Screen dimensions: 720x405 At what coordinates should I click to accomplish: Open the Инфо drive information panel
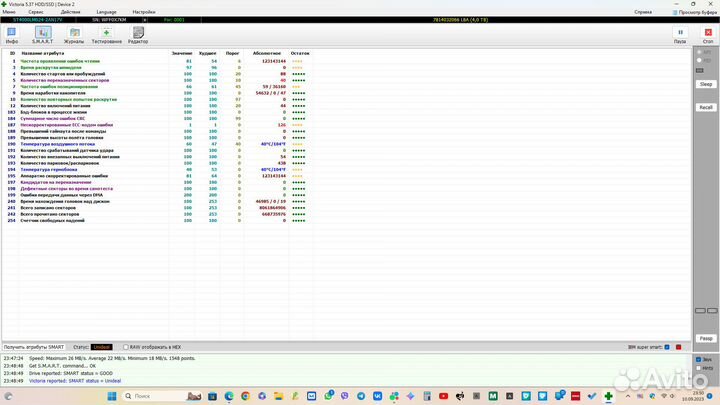pos(12,35)
